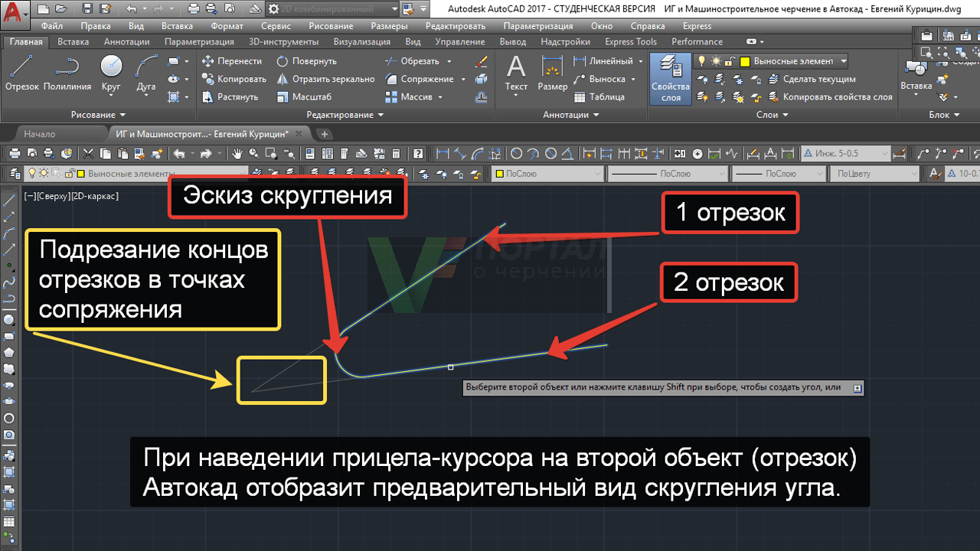980x551 pixels.
Task: Switch to the Параметризация ribbon tab
Action: coord(199,42)
